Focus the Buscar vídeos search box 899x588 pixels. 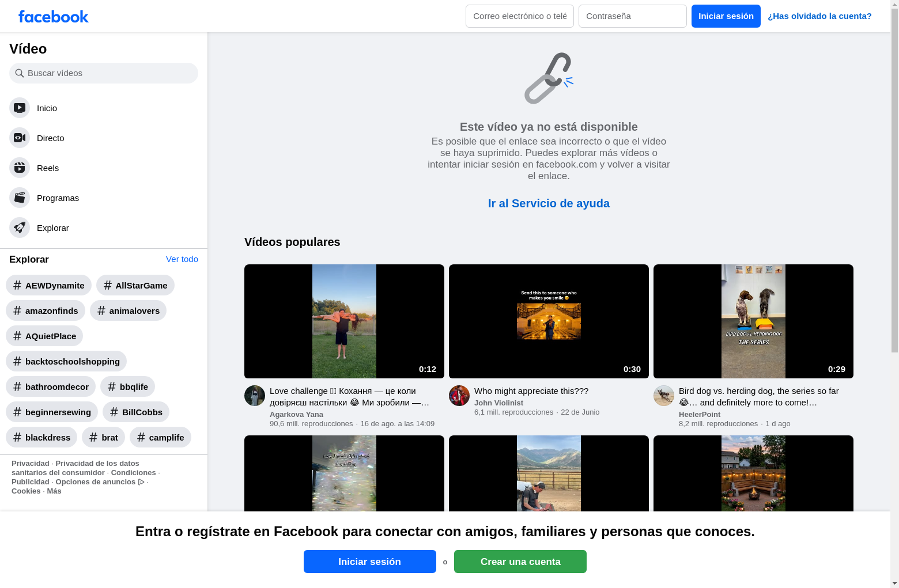coord(104,73)
